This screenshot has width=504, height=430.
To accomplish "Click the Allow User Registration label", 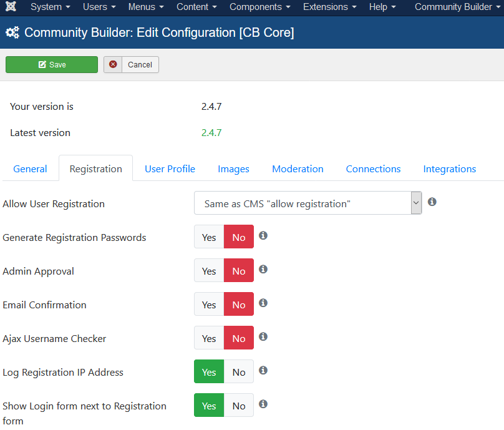I will 54,203.
